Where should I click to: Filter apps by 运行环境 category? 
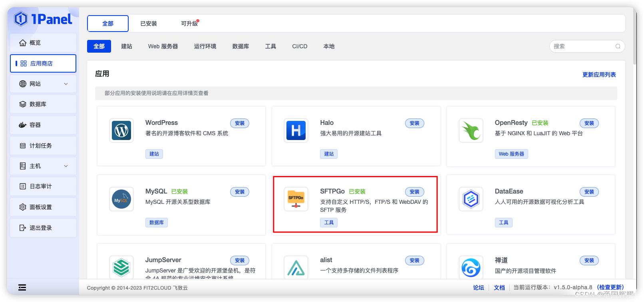(205, 46)
